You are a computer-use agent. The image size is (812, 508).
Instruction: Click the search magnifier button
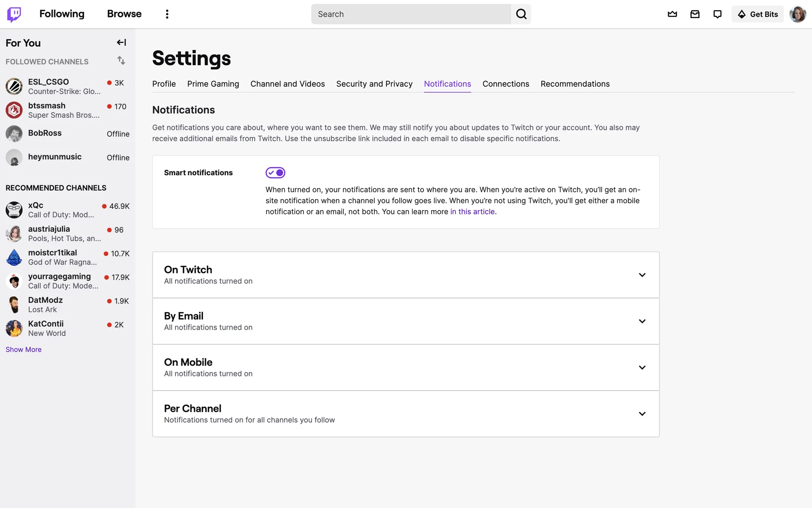[x=521, y=14]
